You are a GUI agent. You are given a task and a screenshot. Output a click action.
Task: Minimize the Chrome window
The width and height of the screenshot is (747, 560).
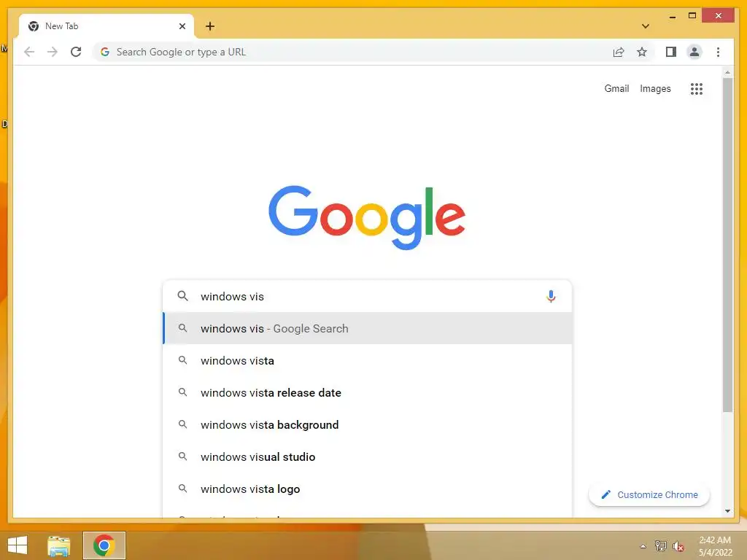pyautogui.click(x=672, y=17)
